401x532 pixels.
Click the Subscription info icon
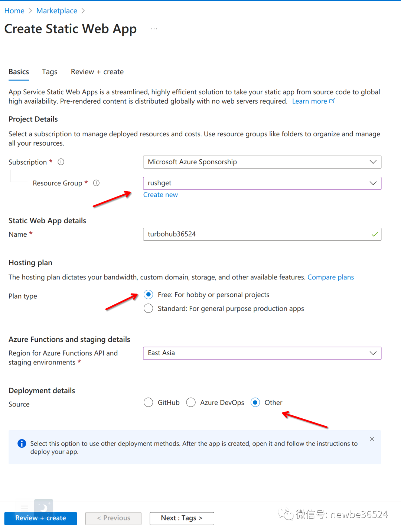click(61, 162)
